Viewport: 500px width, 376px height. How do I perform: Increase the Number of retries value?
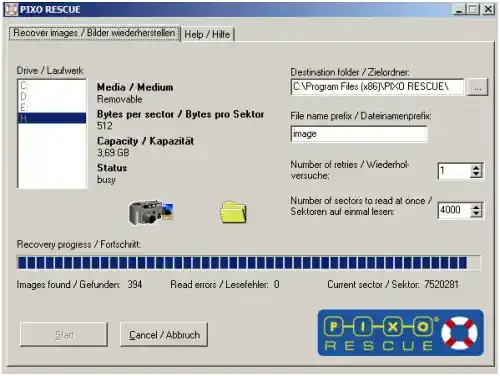click(x=476, y=168)
